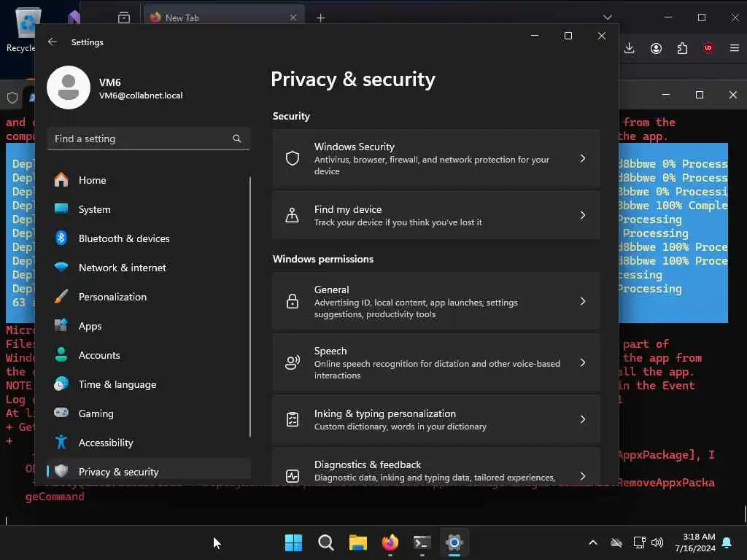Open Accounts settings
Image resolution: width=747 pixels, height=560 pixels.
pyautogui.click(x=149, y=355)
